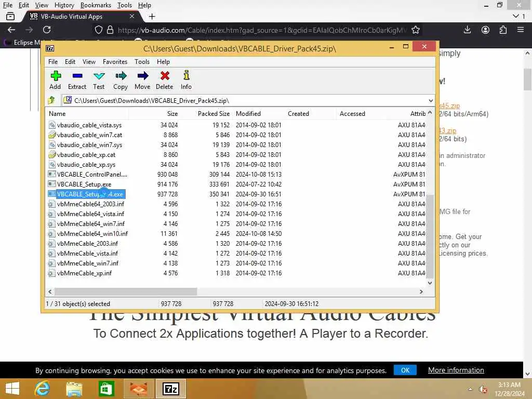532x399 pixels.
Task: Open 7-Zip Favorites menu
Action: coord(115,62)
